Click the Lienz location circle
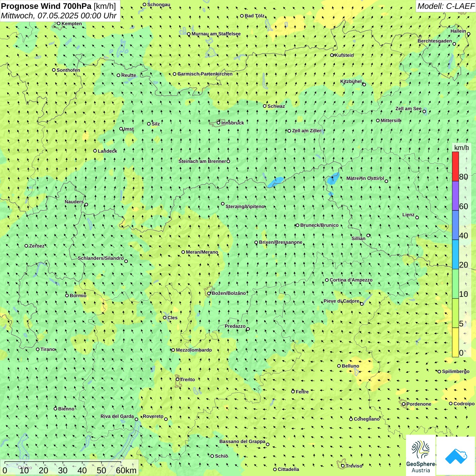The image size is (476, 476). [417, 217]
